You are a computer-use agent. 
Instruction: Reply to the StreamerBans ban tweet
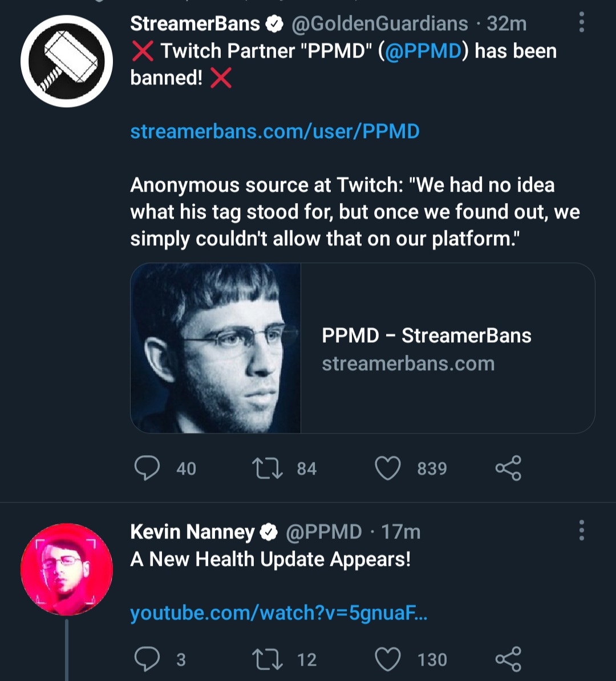pos(147,468)
